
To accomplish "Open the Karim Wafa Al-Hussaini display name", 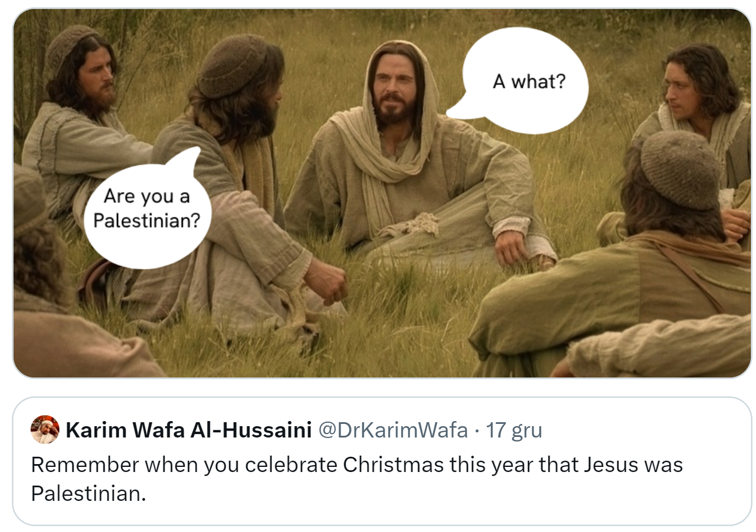I will 188,430.
